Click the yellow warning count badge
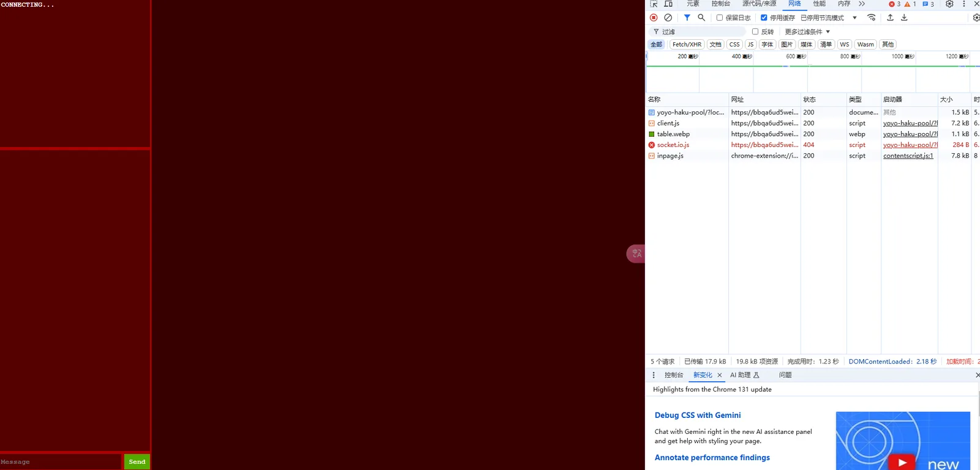The image size is (980, 470). click(910, 4)
